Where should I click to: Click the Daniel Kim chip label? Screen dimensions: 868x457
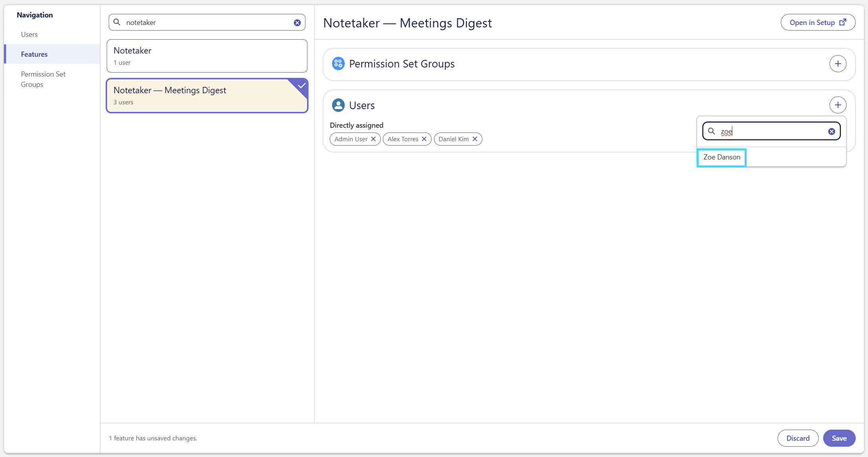tap(453, 139)
